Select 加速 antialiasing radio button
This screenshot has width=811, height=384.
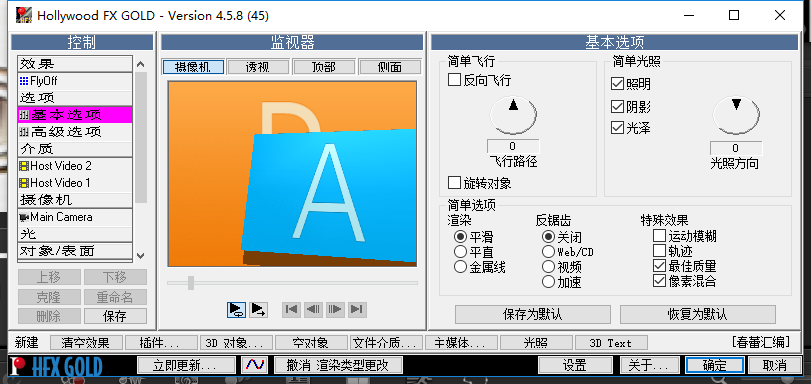pos(548,282)
